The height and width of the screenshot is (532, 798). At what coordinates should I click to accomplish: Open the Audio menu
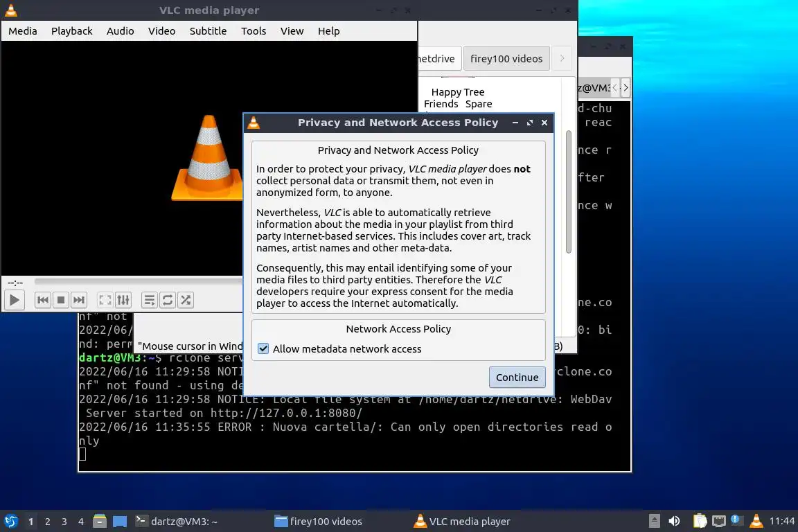click(x=120, y=31)
